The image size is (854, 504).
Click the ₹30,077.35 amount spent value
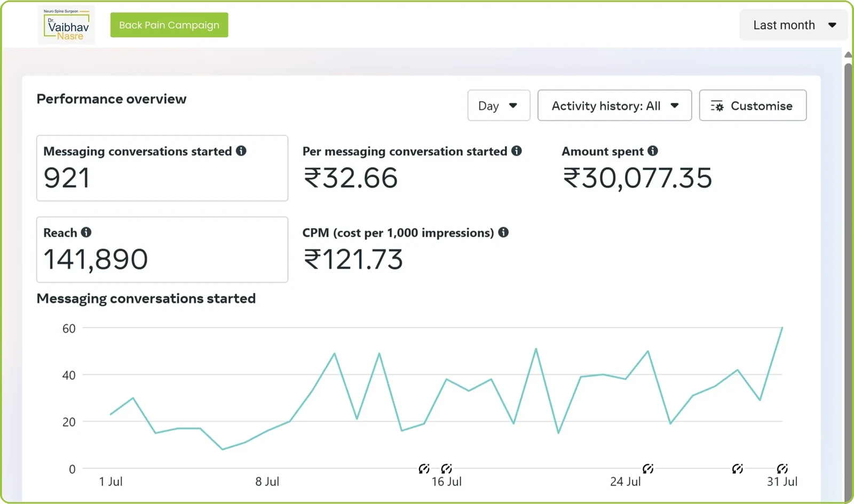point(637,178)
